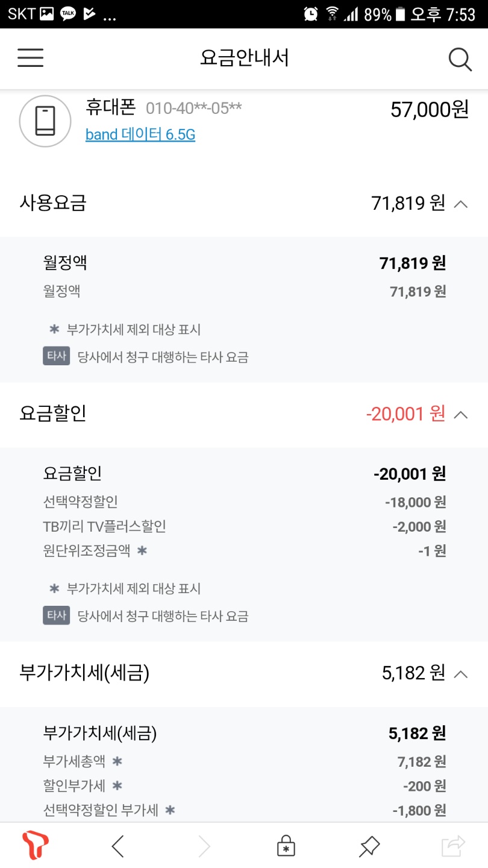The height and width of the screenshot is (868, 488).
Task: Open the hamburger menu
Action: click(30, 58)
